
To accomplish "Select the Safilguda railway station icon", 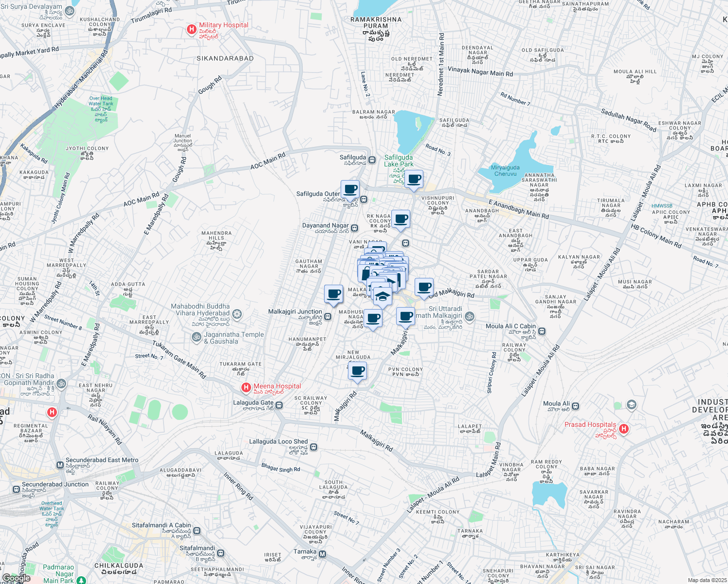I will coord(372,160).
